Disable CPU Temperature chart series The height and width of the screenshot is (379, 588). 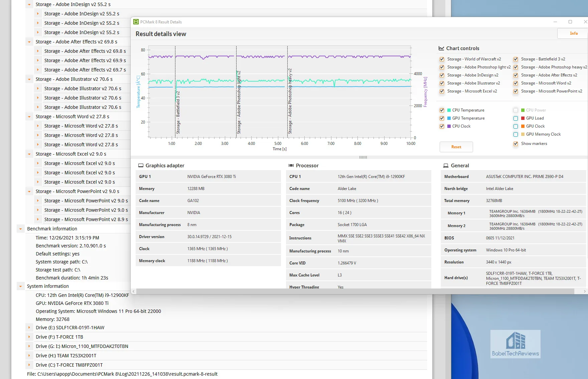pos(442,110)
